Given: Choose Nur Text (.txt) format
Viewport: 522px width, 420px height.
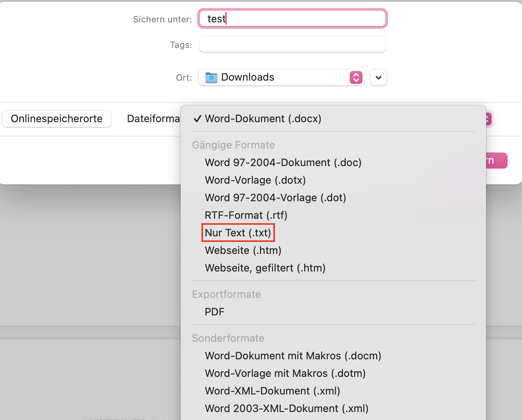Looking at the screenshot, I should pos(333,233).
